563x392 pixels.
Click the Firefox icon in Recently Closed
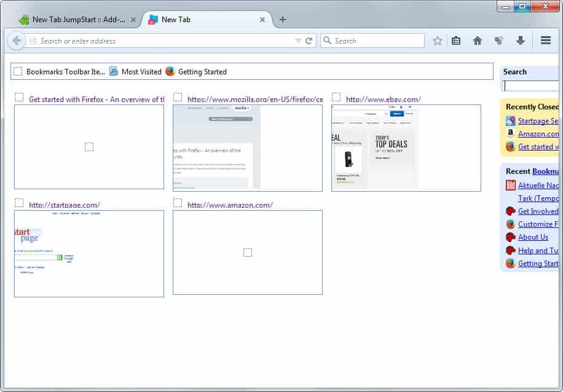pyautogui.click(x=511, y=146)
